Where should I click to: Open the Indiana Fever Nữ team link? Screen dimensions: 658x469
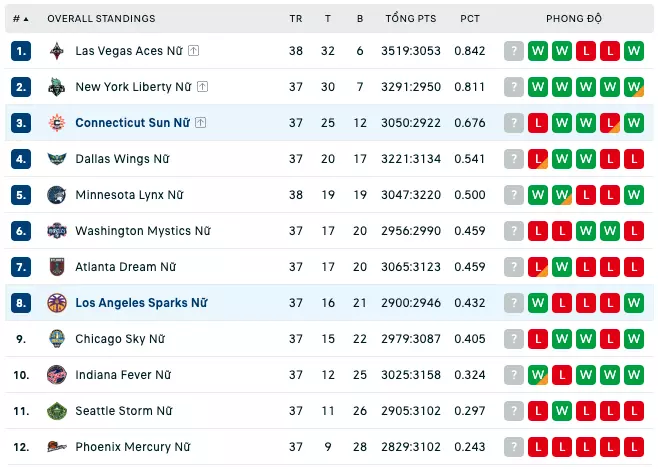point(123,375)
